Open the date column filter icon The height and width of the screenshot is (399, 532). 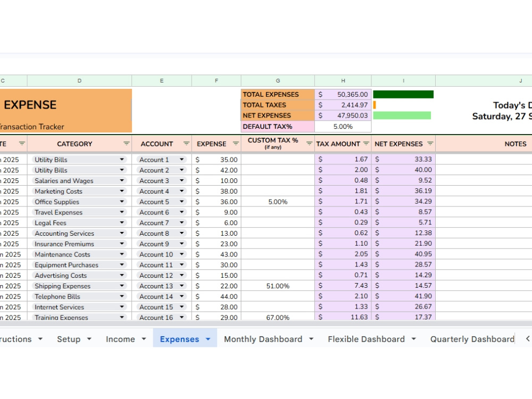(22, 144)
